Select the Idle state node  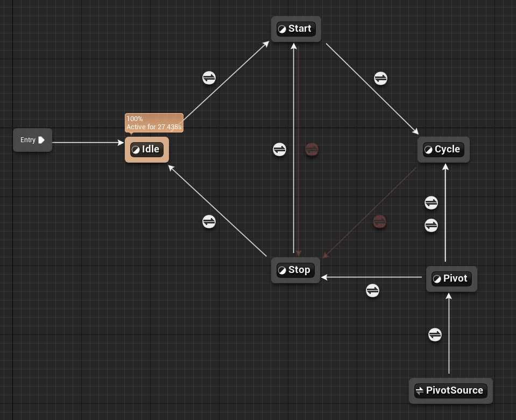coord(147,149)
